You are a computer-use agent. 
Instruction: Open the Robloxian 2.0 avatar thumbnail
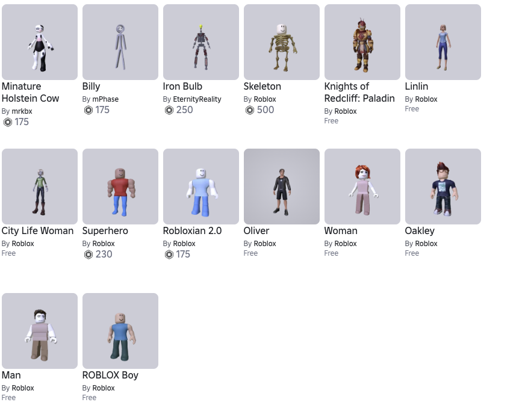click(201, 187)
